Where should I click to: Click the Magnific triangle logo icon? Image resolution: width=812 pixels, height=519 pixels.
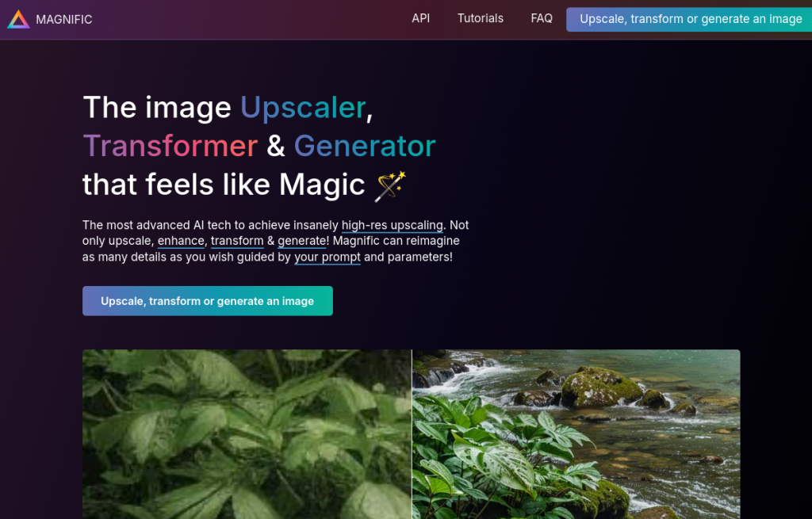(19, 19)
